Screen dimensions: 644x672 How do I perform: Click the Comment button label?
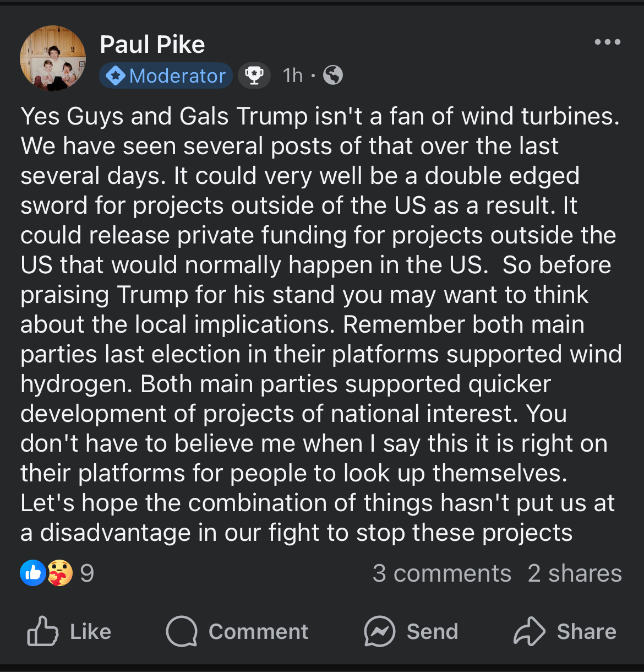[258, 631]
